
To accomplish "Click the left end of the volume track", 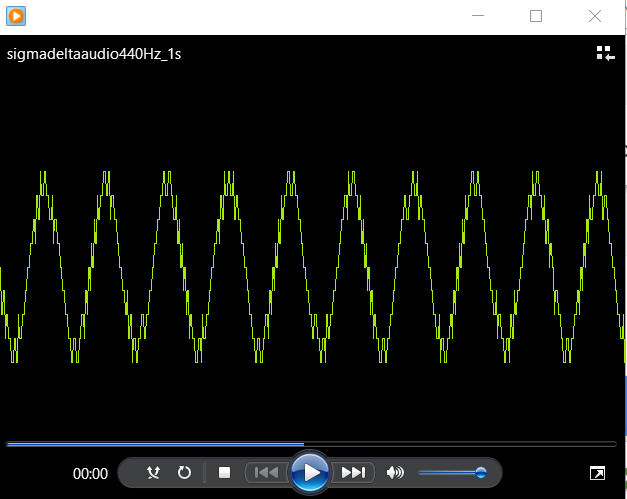I will [422, 473].
